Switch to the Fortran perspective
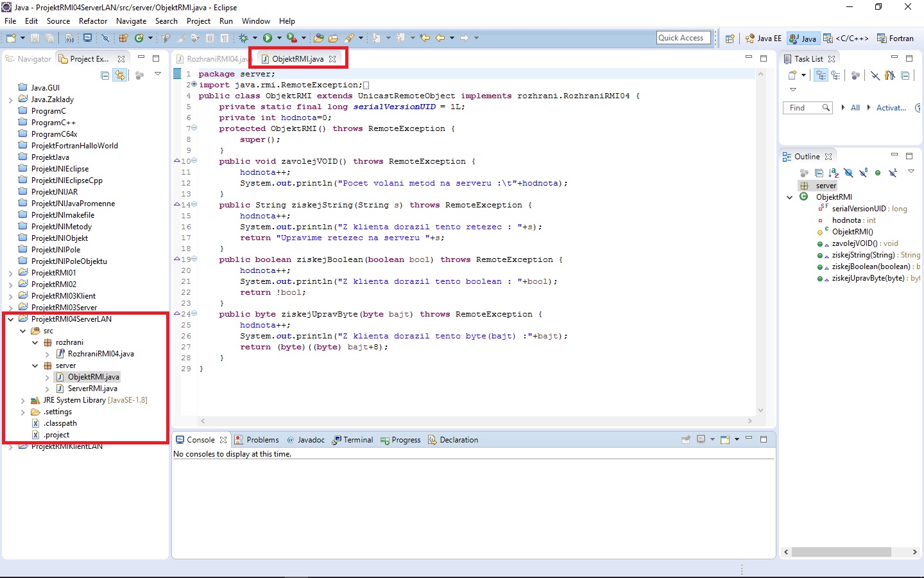 896,38
